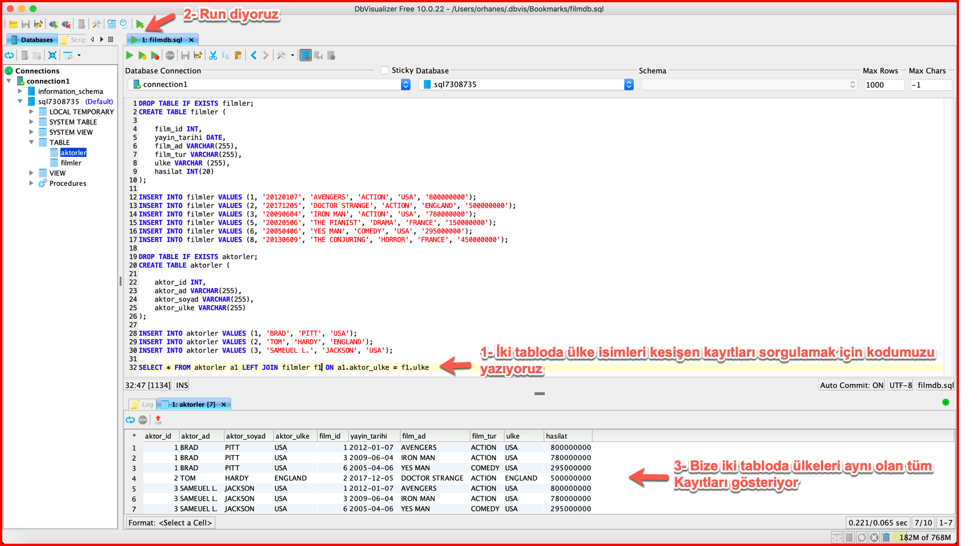Click the paste clipboard icon in editor toolbar
The height and width of the screenshot is (546, 980).
tap(238, 56)
